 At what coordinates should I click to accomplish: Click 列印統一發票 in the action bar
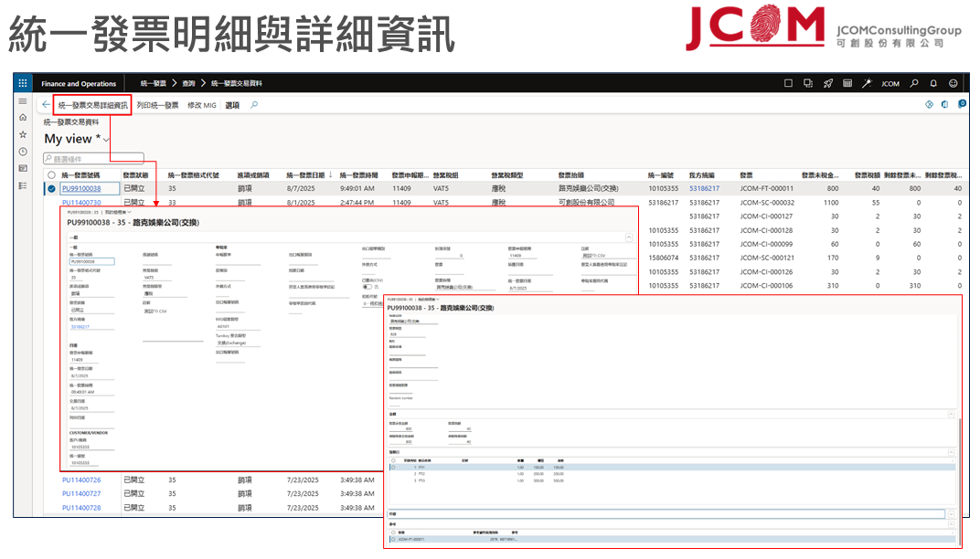pos(157,105)
